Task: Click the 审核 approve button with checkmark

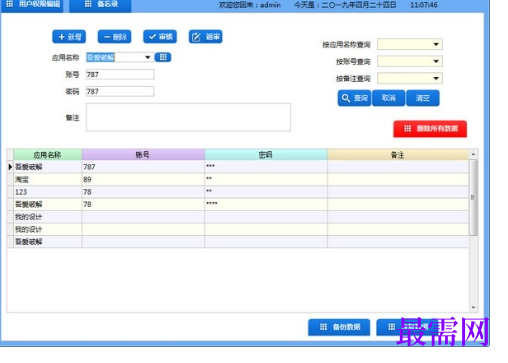Action: (160, 37)
